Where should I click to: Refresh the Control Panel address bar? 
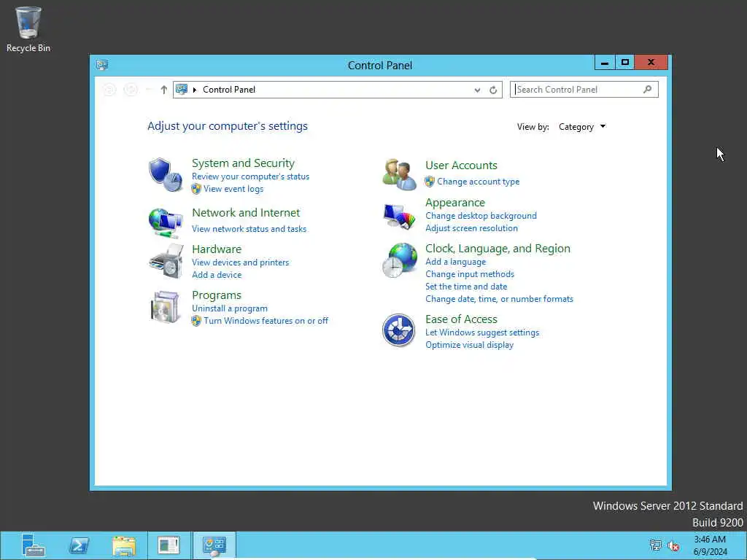click(x=493, y=90)
